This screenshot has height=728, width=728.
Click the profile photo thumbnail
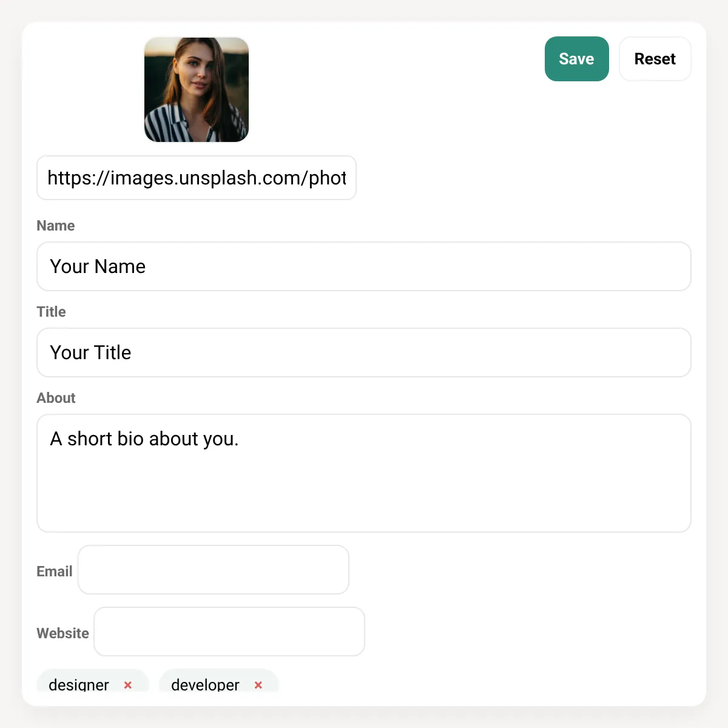coord(197,90)
